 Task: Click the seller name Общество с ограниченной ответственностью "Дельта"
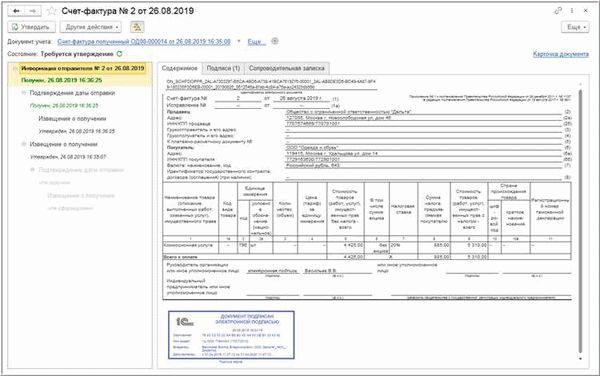(x=349, y=112)
